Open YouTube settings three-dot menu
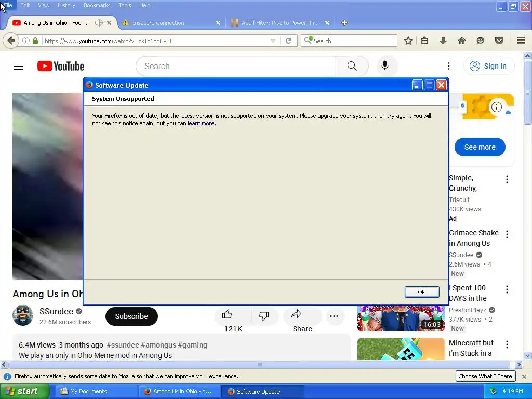532x399 pixels. tap(448, 66)
